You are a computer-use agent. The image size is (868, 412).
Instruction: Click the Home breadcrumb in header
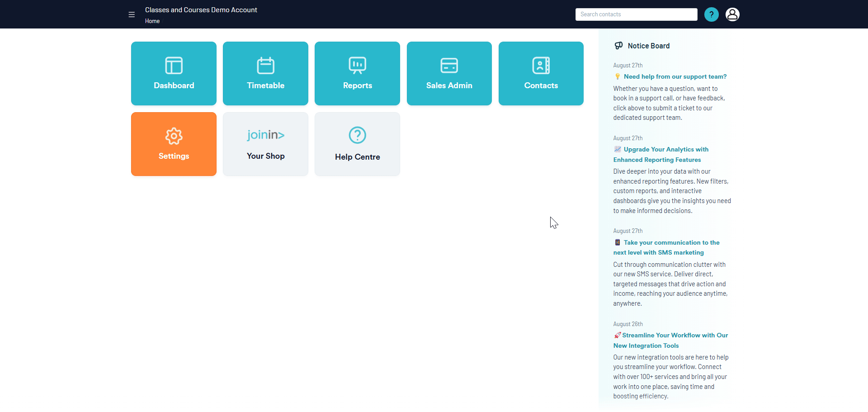152,21
